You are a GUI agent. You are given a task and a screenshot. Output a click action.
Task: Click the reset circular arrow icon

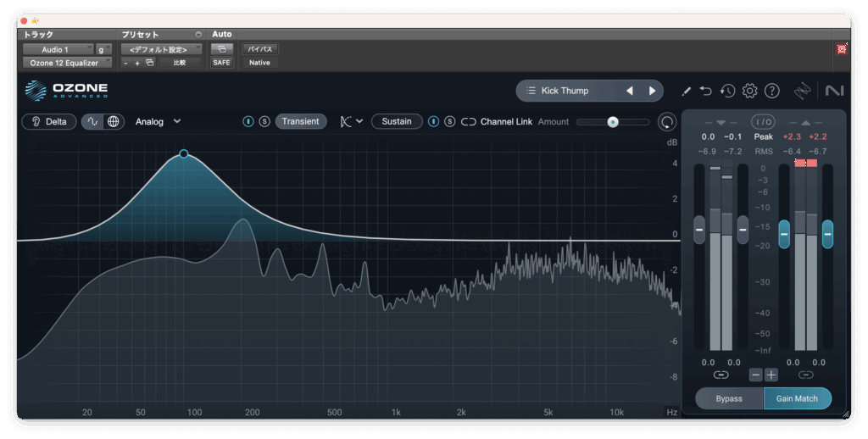point(668,122)
